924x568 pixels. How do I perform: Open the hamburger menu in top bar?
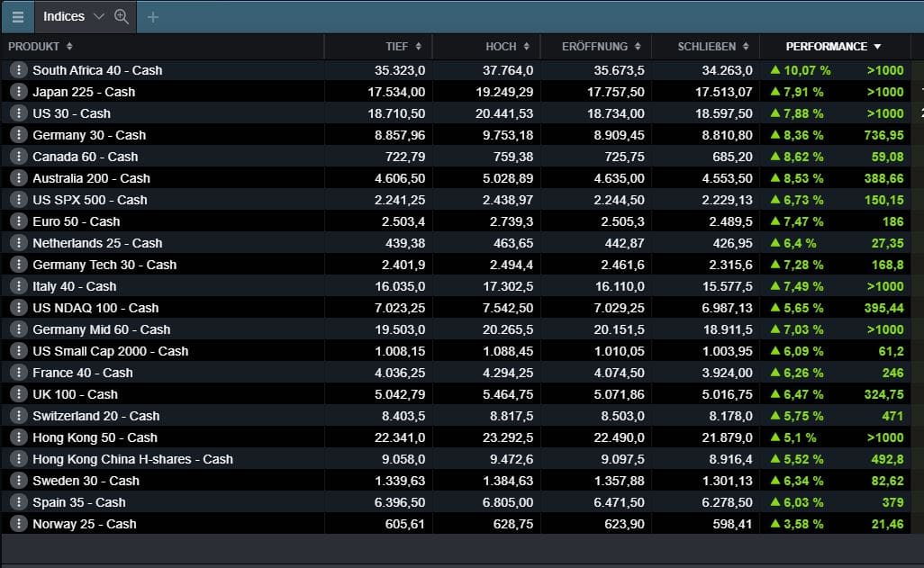18,17
